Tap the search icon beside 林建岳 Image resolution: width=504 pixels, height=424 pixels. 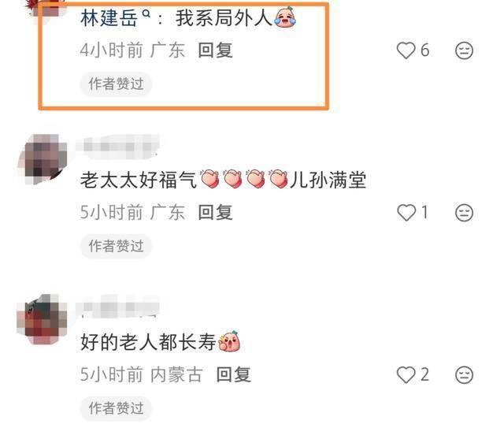pos(146,14)
